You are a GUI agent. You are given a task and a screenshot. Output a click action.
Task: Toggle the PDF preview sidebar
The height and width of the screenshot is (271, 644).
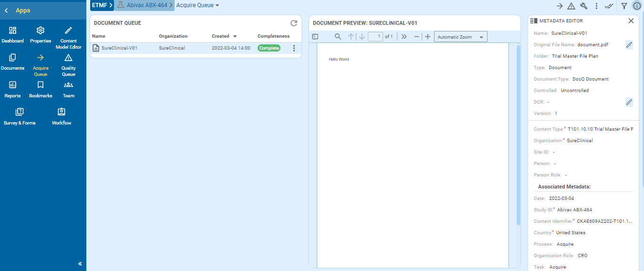point(315,37)
